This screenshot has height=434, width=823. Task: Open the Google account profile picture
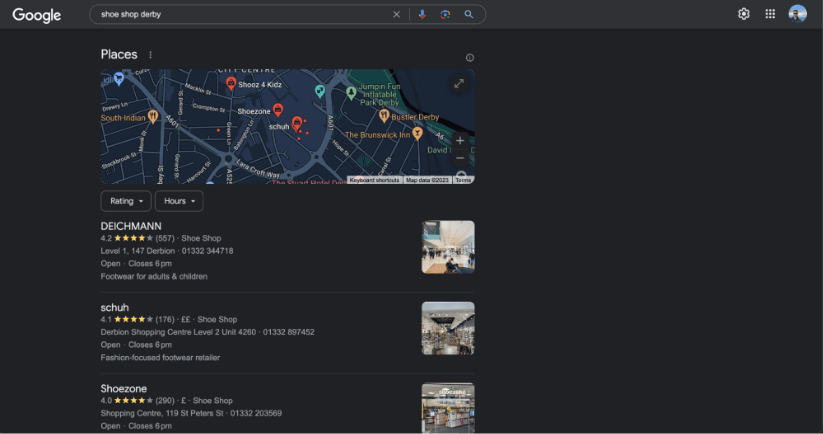[x=797, y=14]
